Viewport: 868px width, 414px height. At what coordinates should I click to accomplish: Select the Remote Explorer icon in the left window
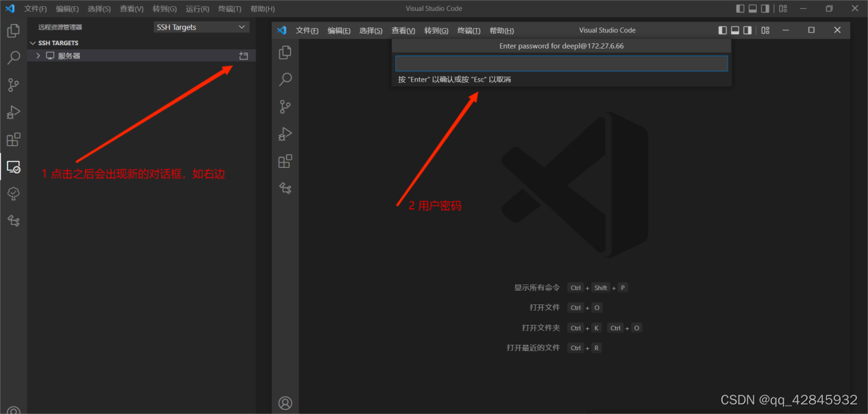pos(13,167)
